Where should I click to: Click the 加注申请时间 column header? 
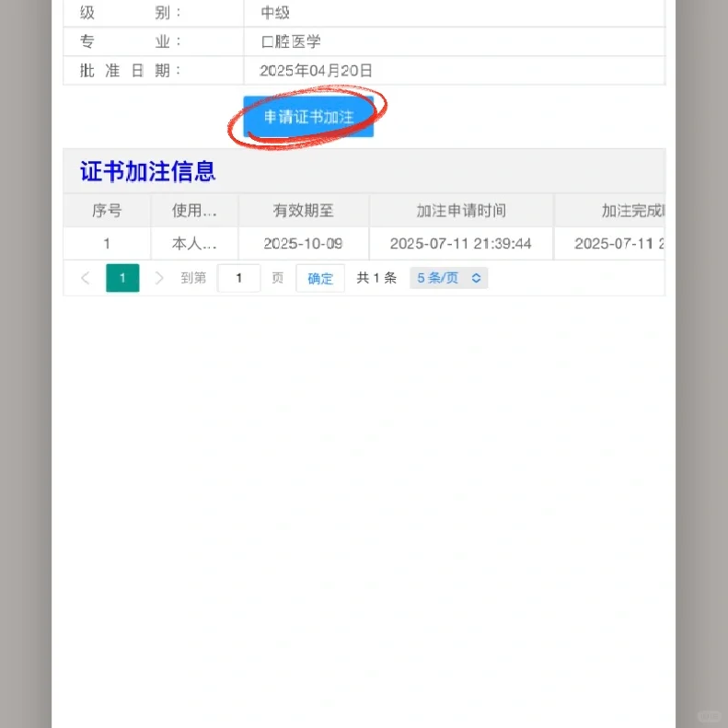pyautogui.click(x=461, y=211)
